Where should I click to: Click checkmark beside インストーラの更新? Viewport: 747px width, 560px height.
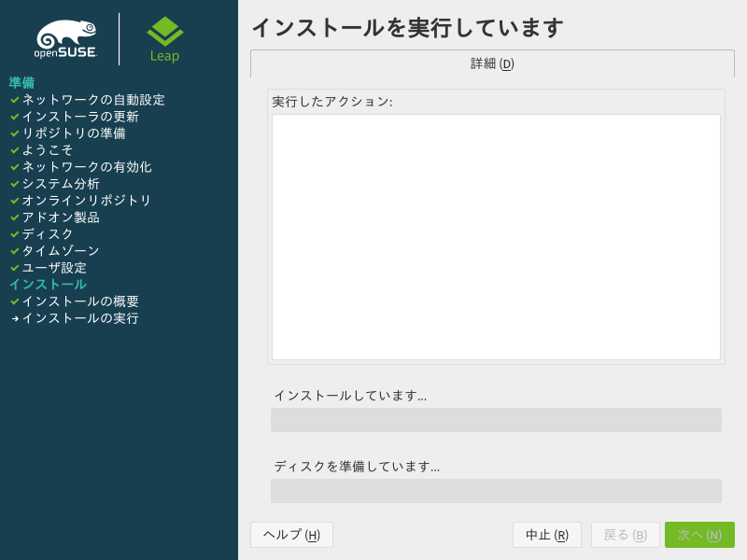click(x=15, y=117)
